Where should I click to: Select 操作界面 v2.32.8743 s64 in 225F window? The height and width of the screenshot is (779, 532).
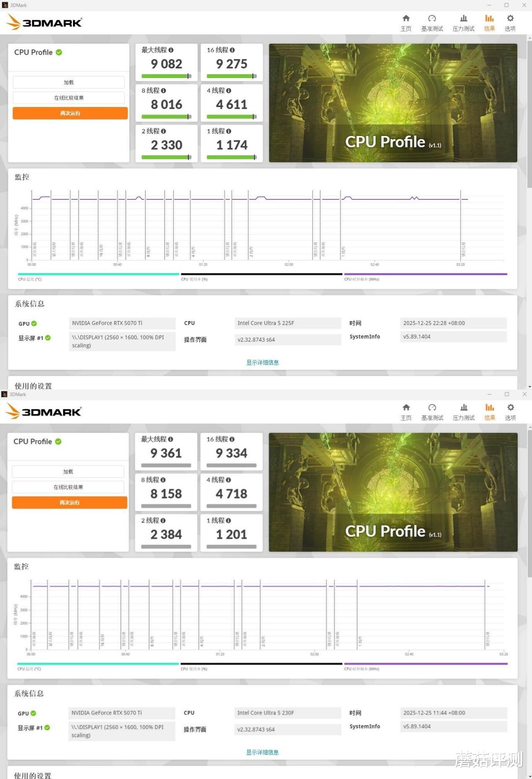click(288, 340)
